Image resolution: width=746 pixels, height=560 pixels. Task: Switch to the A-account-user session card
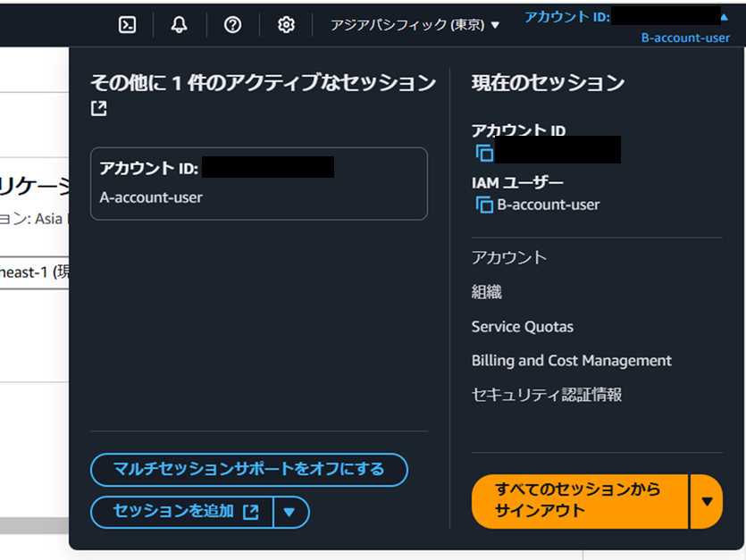pos(259,184)
